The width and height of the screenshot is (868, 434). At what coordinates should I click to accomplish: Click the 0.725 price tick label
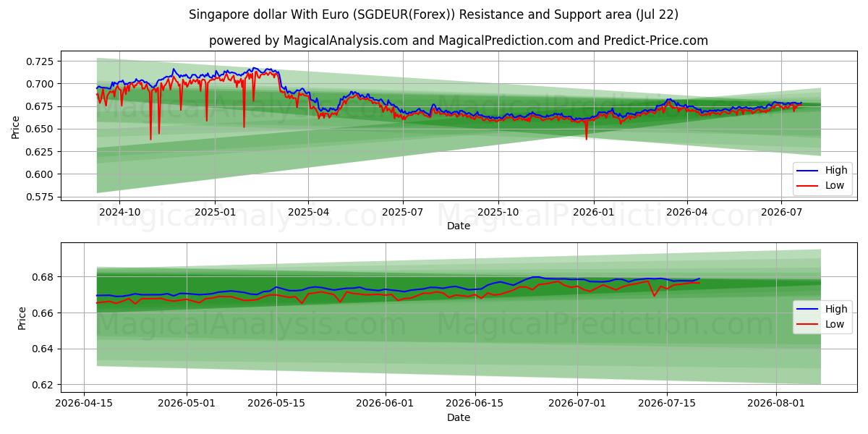(x=41, y=61)
